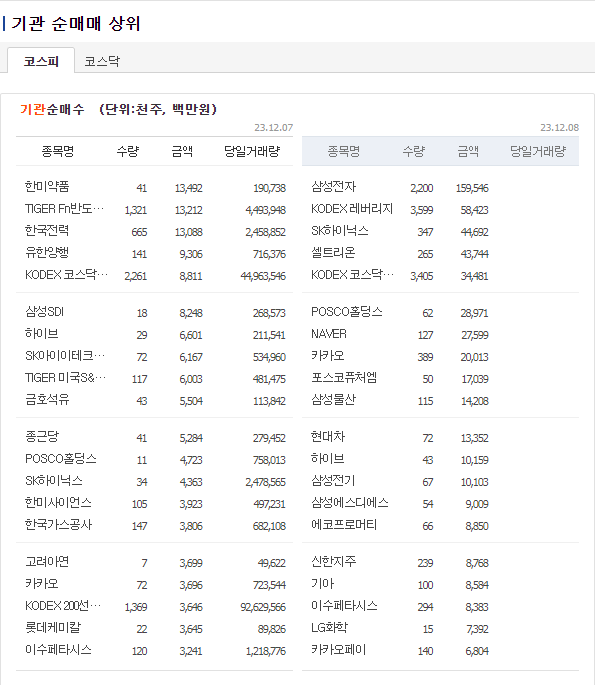This screenshot has height=685, width=604.
Task: Click POSCO홀딩스 in the 23.12.07 list
Action: (x=61, y=459)
